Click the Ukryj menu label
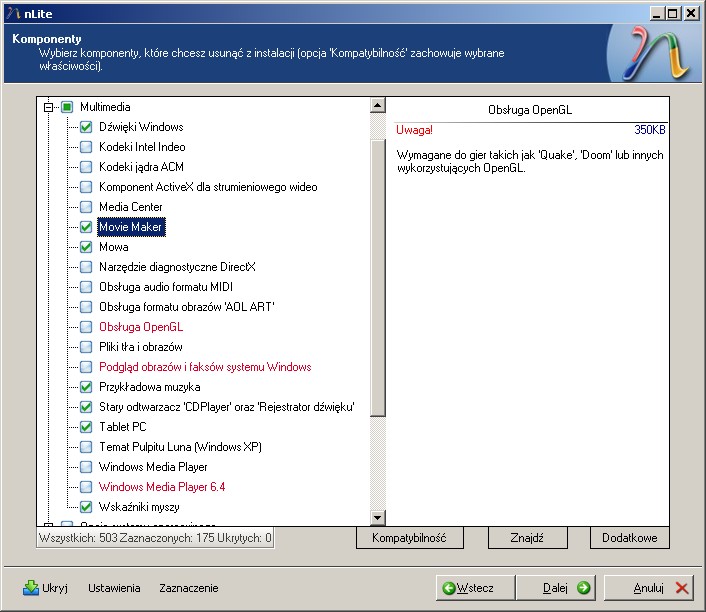706x612 pixels. point(55,588)
